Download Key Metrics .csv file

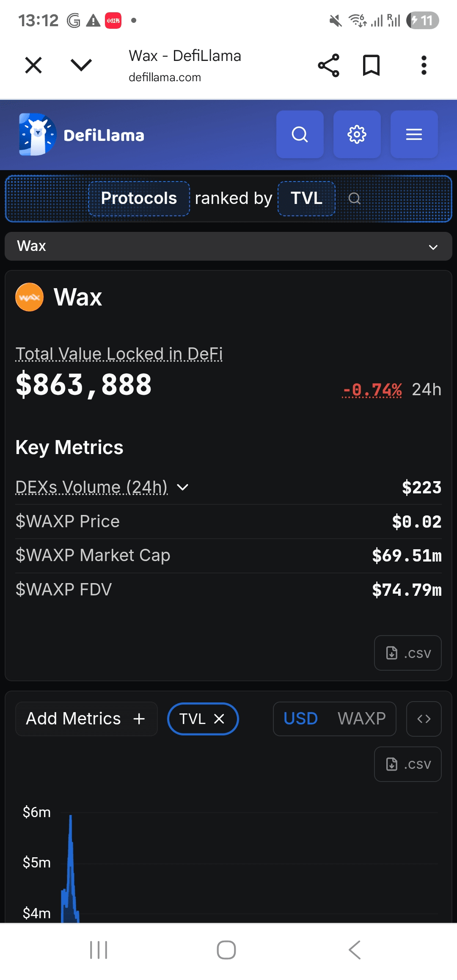(x=407, y=653)
